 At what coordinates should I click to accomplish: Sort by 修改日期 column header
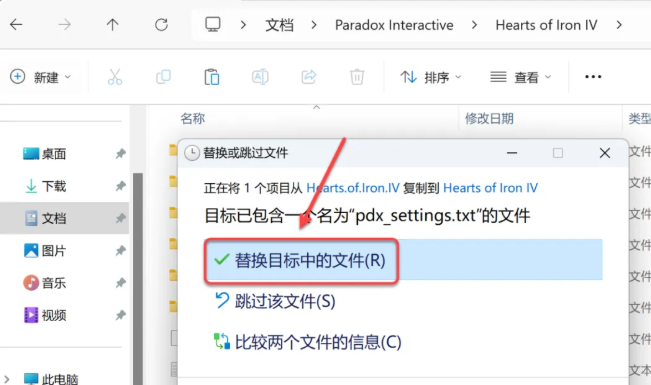pos(489,118)
